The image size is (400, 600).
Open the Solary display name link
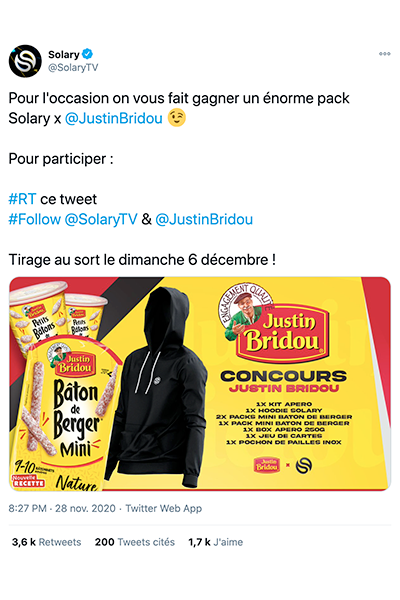(64, 54)
